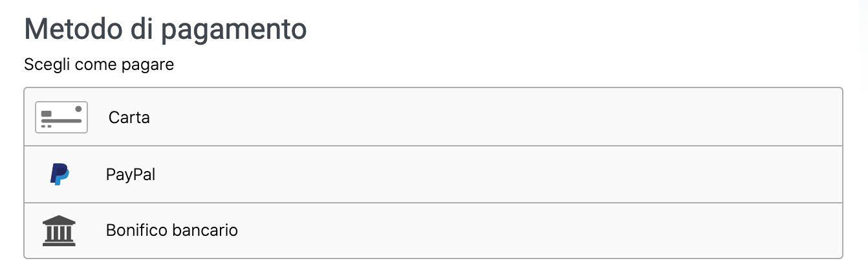
Task: Click the bank icon's triangular roof
Action: click(59, 220)
